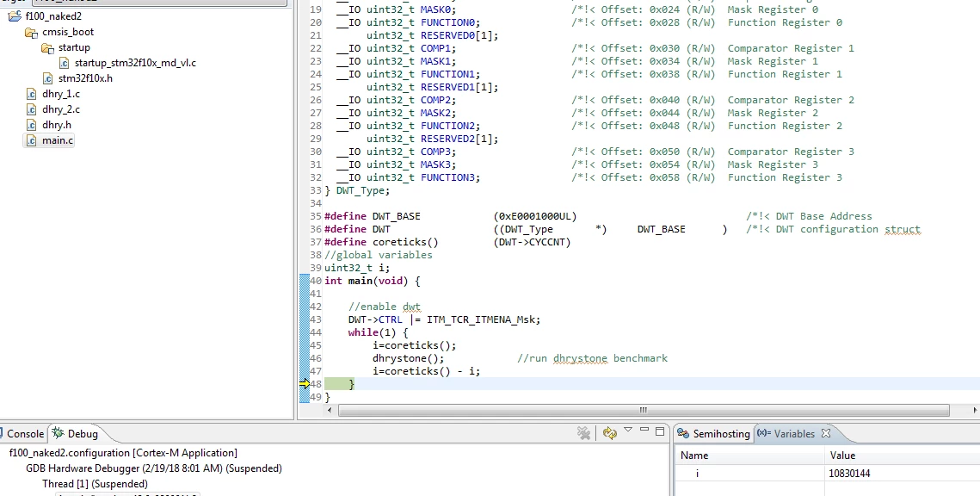Image resolution: width=980 pixels, height=496 pixels.
Task: Click the yellow sync arrows debug icon
Action: pyautogui.click(x=609, y=433)
